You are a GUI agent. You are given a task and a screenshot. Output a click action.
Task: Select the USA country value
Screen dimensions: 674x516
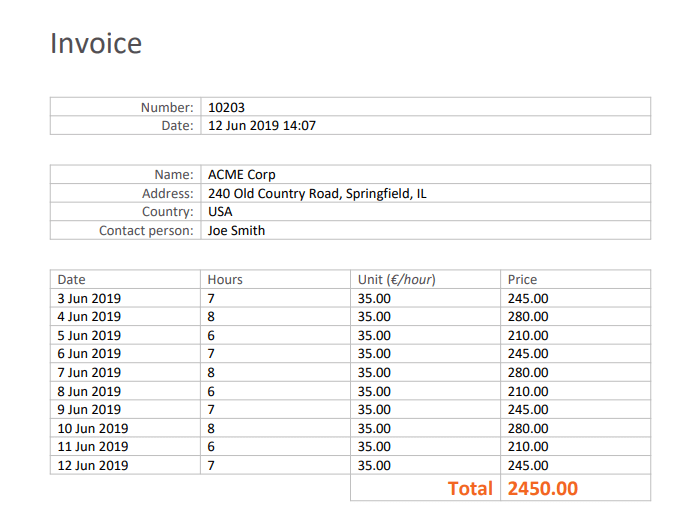coord(220,212)
